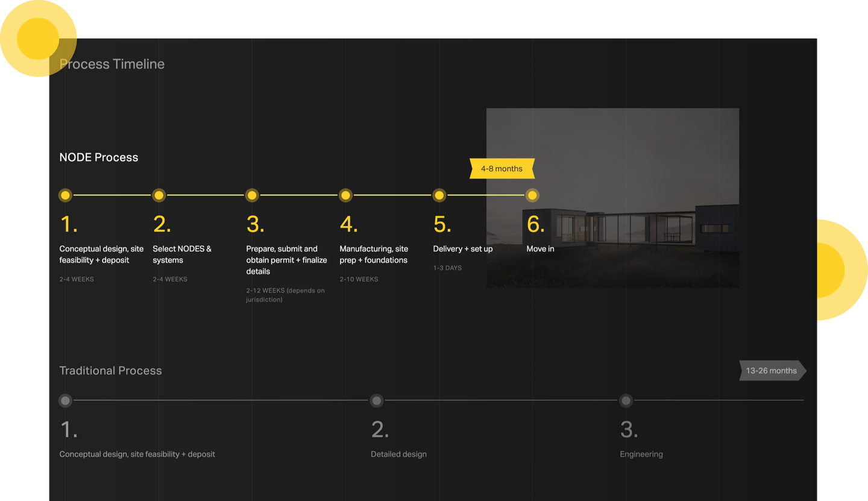
Task: Click the gray '3.' above Engineering
Action: coord(629,429)
